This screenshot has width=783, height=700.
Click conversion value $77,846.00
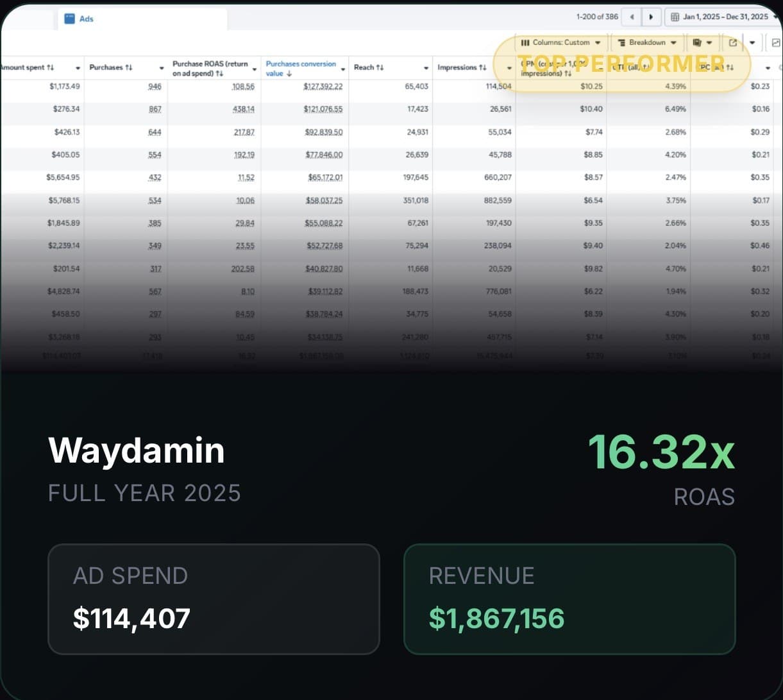[324, 155]
